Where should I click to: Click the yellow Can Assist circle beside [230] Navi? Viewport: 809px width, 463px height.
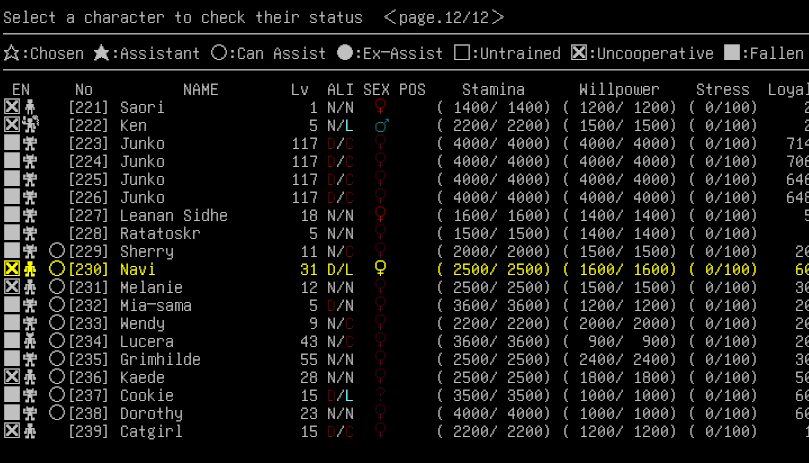coord(57,269)
